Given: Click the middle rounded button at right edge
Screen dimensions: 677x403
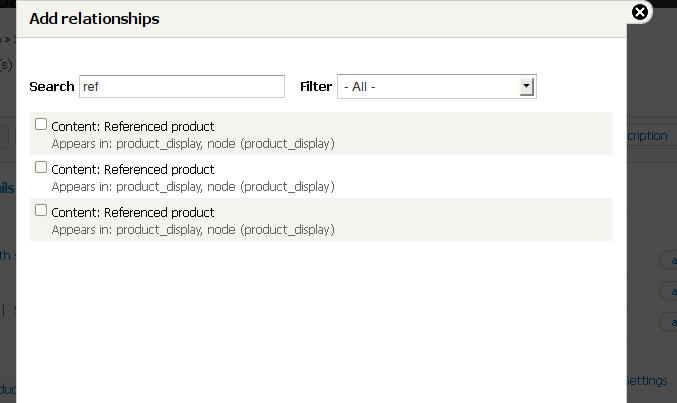Looking at the screenshot, I should tap(667, 291).
